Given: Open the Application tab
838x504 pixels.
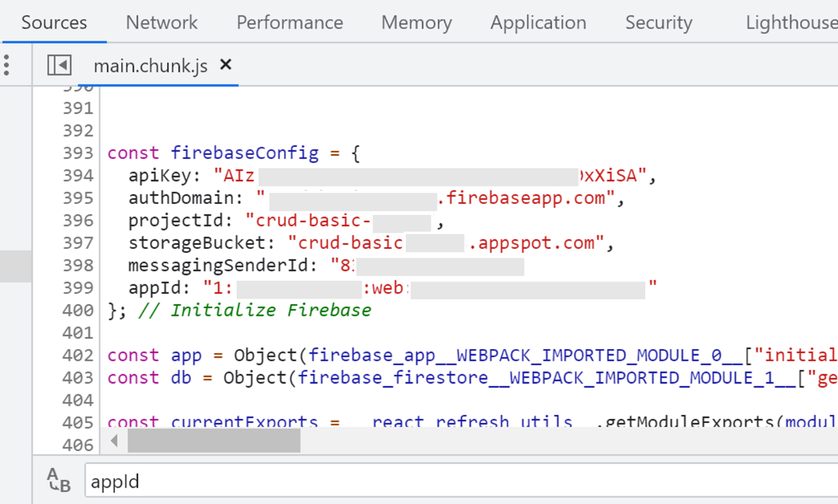Looking at the screenshot, I should click(x=538, y=23).
